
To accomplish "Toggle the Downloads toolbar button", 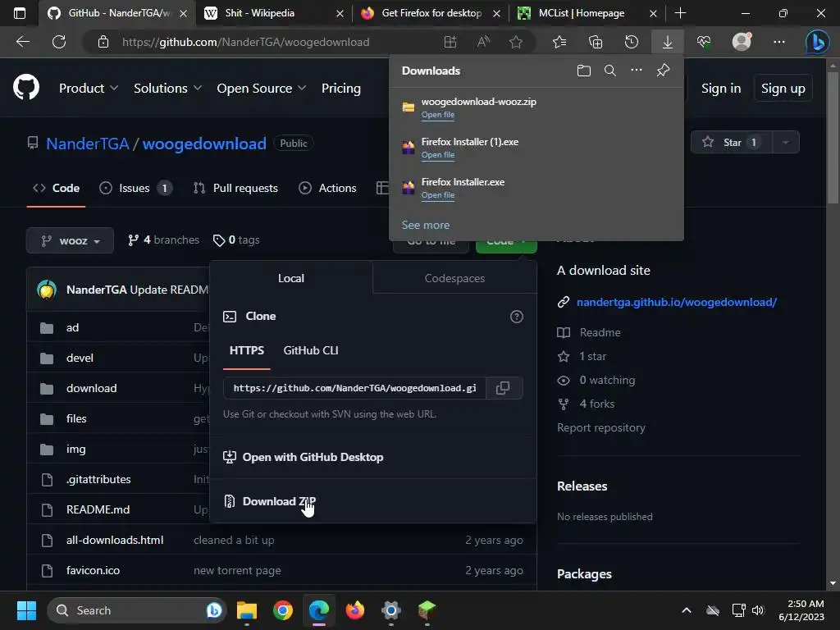I will pyautogui.click(x=668, y=42).
